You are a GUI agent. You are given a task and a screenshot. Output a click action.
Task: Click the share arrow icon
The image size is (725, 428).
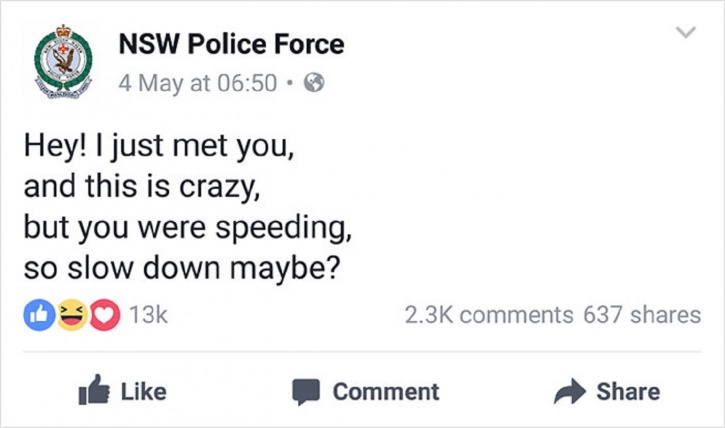(570, 391)
